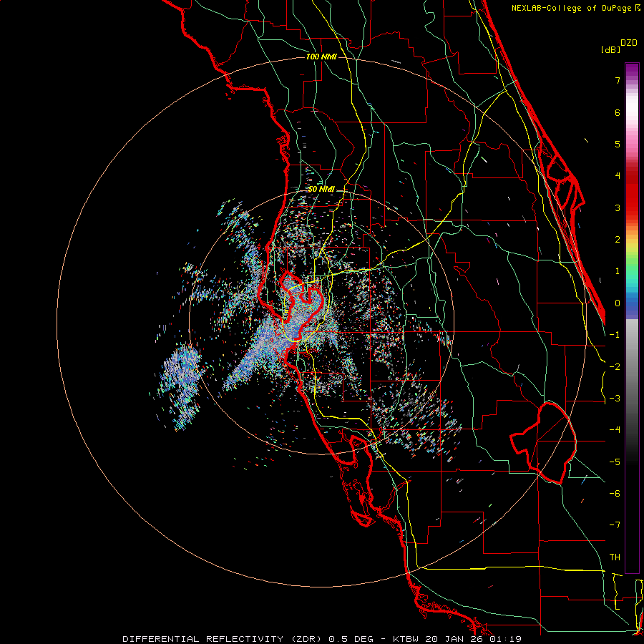Click the TH label on colorbar
644x644 pixels.
tap(615, 557)
